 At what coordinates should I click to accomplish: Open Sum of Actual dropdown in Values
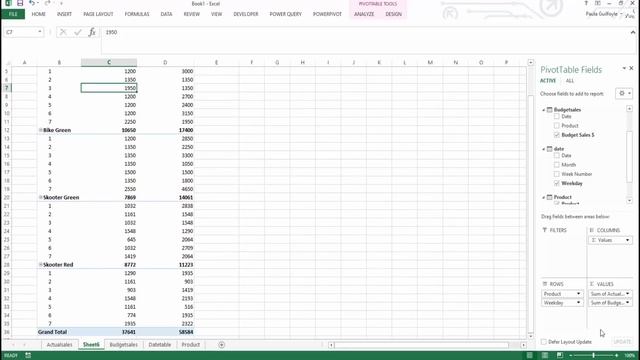[x=627, y=294]
